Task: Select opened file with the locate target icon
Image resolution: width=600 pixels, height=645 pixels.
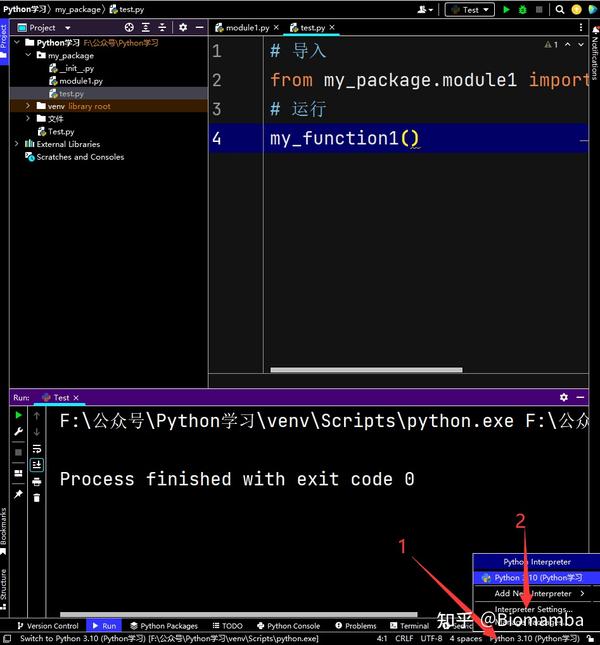Action: click(x=129, y=28)
